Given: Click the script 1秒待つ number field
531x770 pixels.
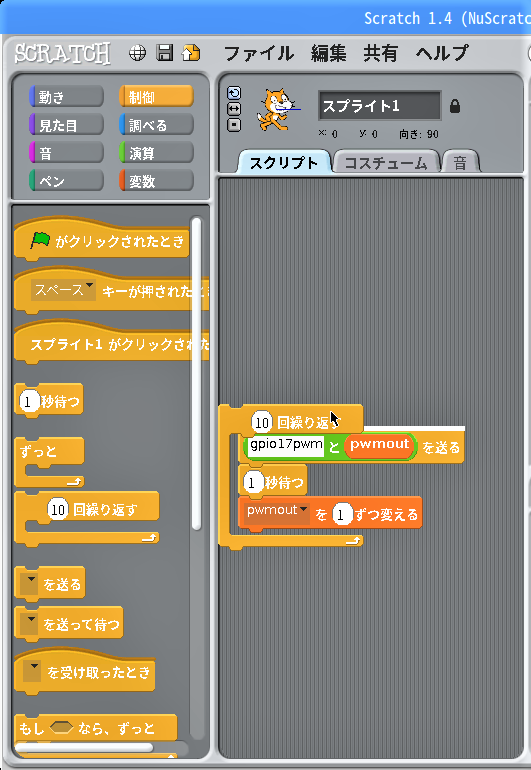Looking at the screenshot, I should click(252, 483).
